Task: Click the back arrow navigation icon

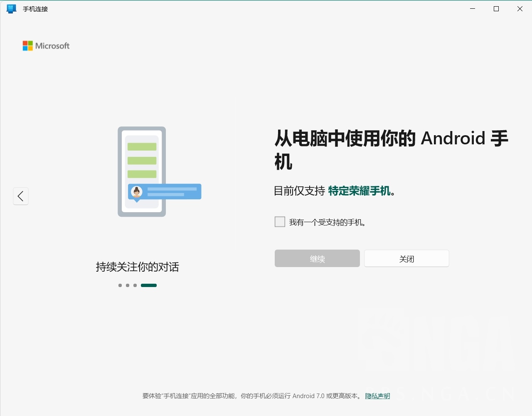Action: [21, 196]
